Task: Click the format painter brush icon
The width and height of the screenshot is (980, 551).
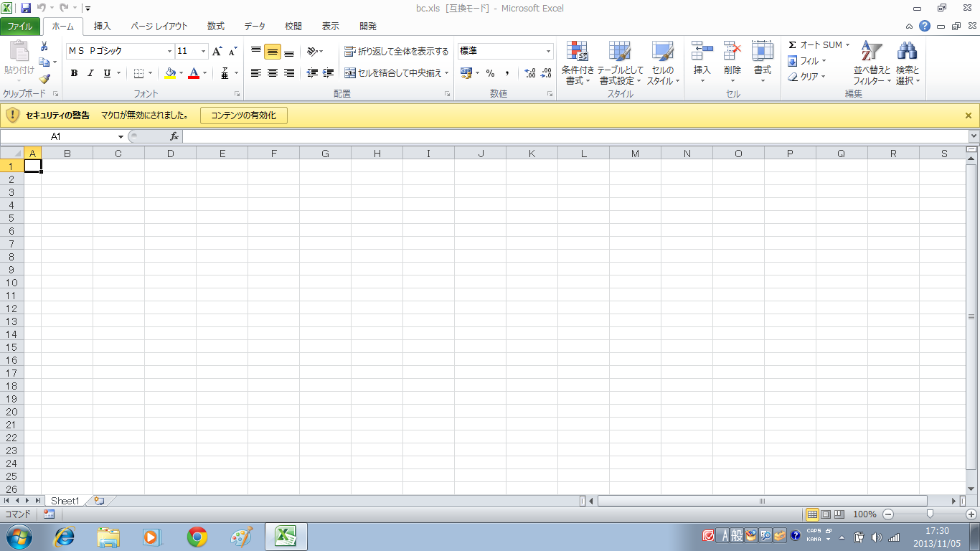Action: pos(44,79)
